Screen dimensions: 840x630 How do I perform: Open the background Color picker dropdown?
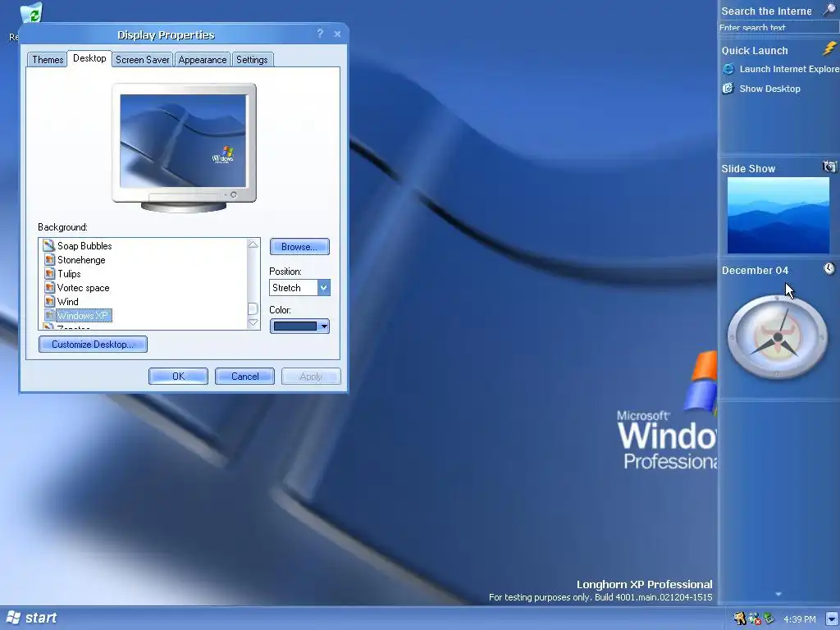[x=299, y=326]
